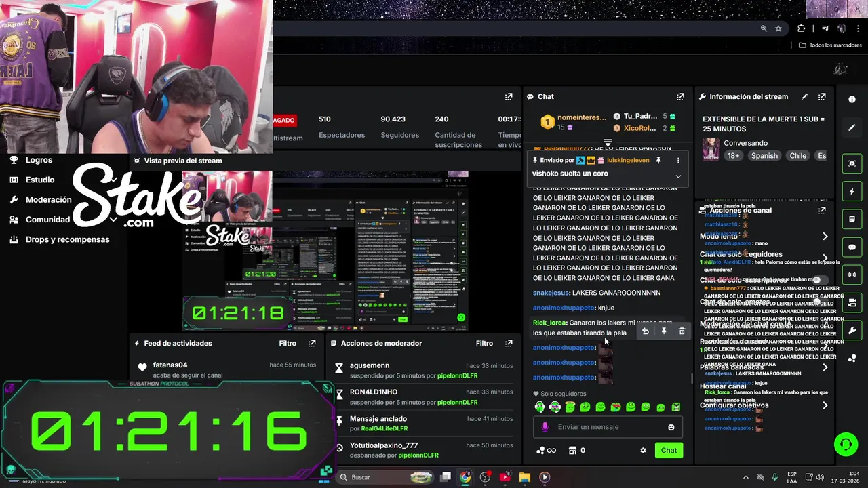The height and width of the screenshot is (488, 868).
Task: Toggle the wrench widget in right sidebar
Action: click(852, 331)
